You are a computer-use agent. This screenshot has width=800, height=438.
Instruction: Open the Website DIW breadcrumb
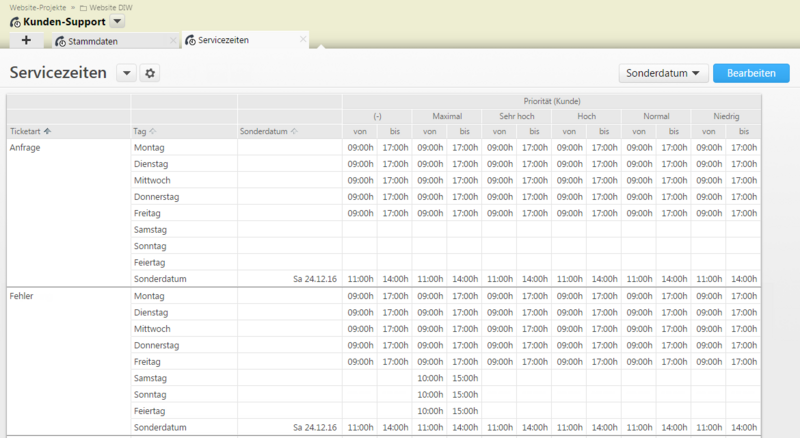pos(111,8)
